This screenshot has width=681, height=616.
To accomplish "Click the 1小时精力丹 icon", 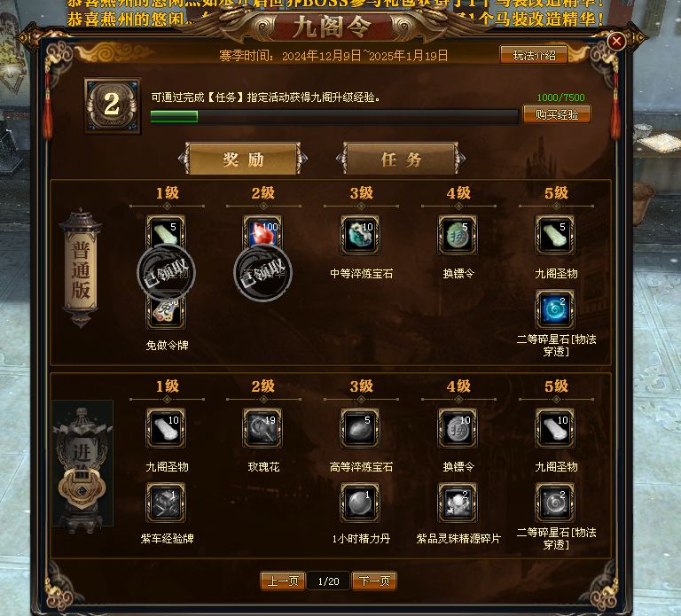I will click(x=360, y=503).
